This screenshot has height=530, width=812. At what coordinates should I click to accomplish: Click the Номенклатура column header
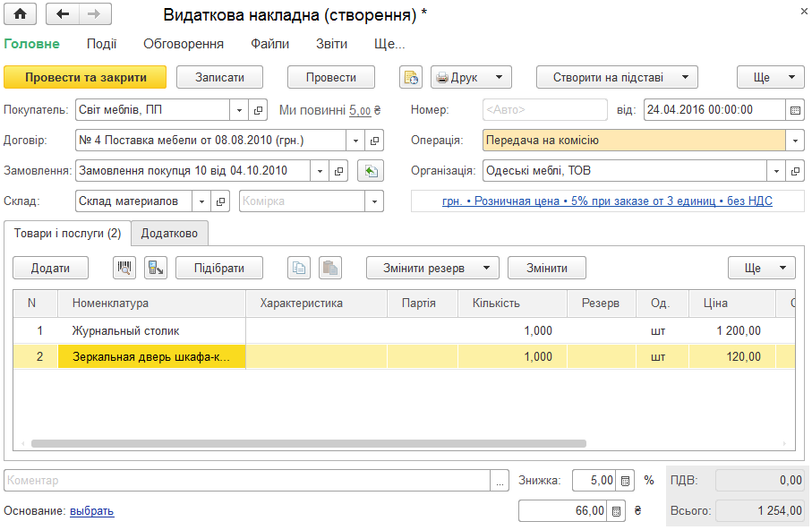pos(151,303)
